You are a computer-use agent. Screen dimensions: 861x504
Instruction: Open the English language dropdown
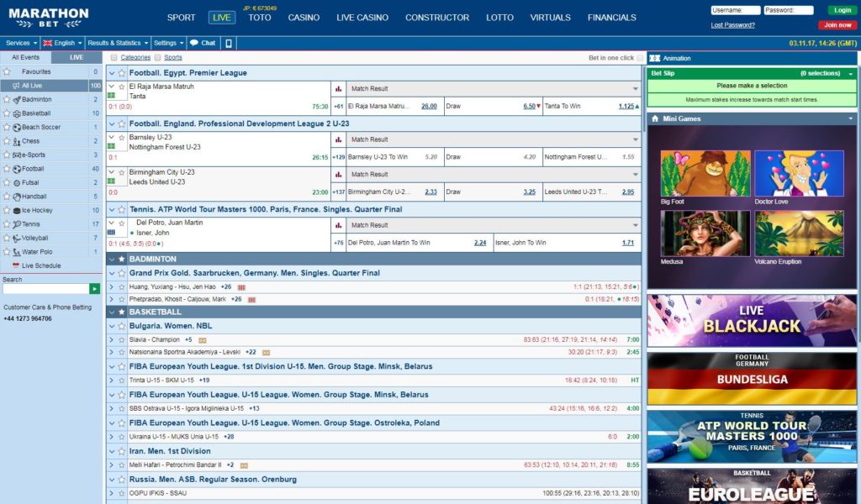pos(62,43)
